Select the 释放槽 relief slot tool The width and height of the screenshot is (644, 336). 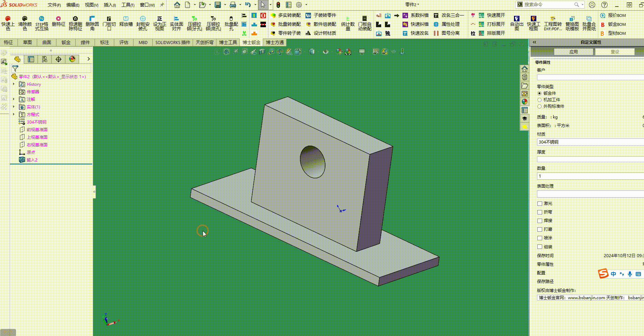coord(126,21)
